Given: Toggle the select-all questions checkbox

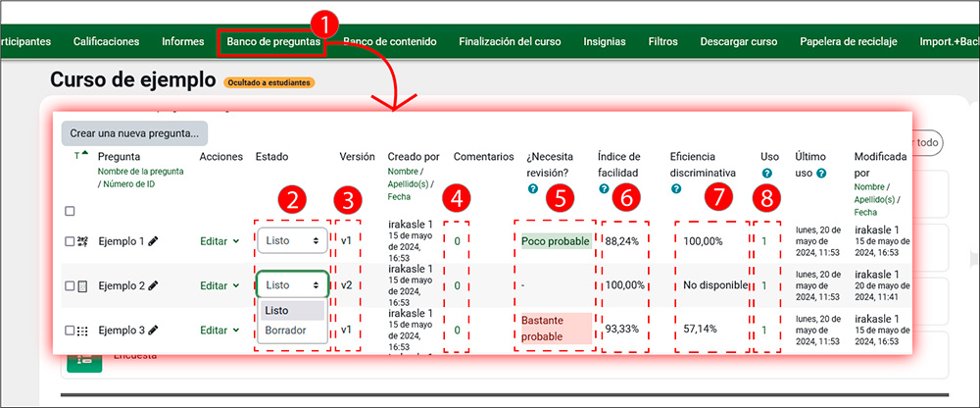Looking at the screenshot, I should coord(69,211).
